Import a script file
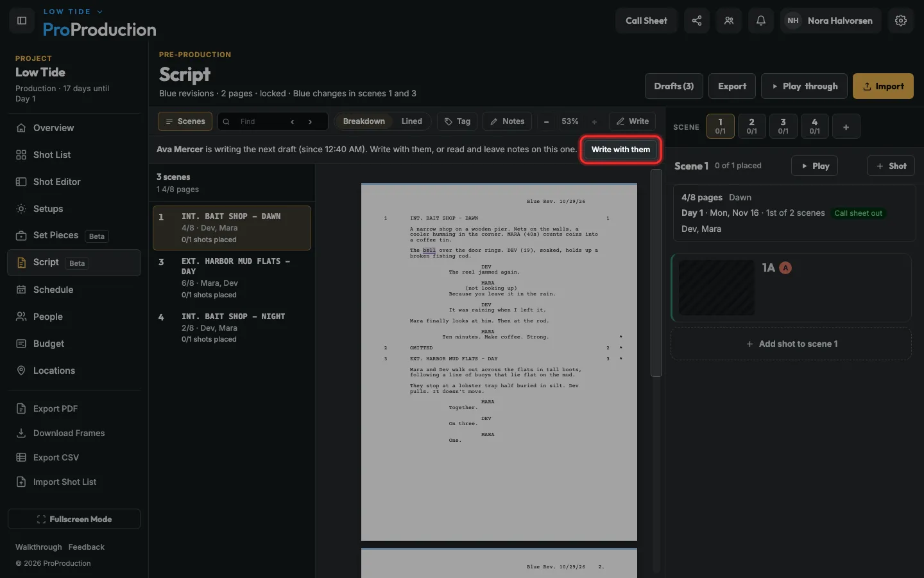Viewport: 924px width, 578px height. coord(883,86)
